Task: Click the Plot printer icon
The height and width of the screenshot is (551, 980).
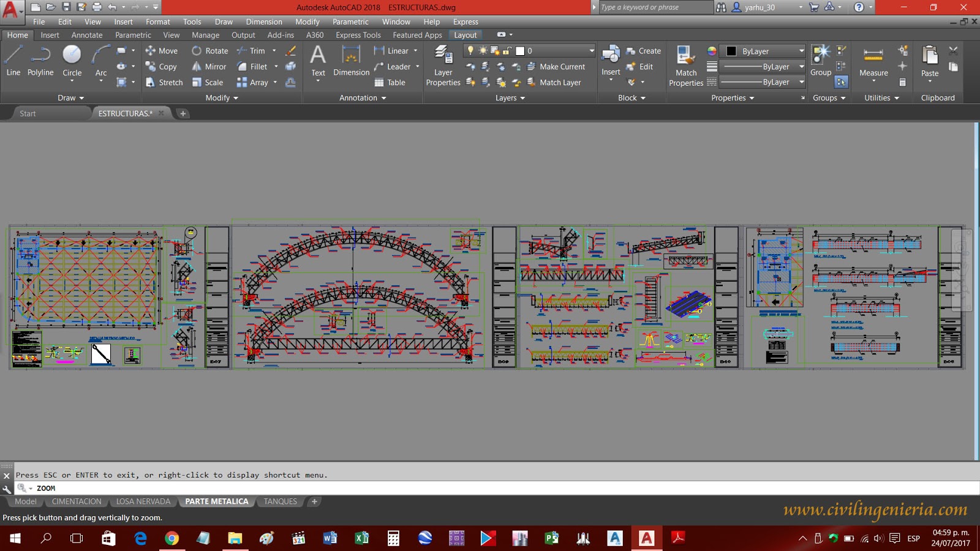Action: [97, 7]
